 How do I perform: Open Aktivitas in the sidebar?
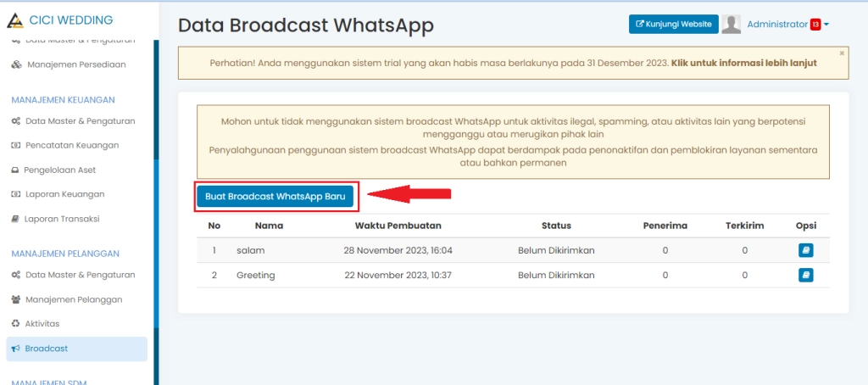pyautogui.click(x=42, y=324)
